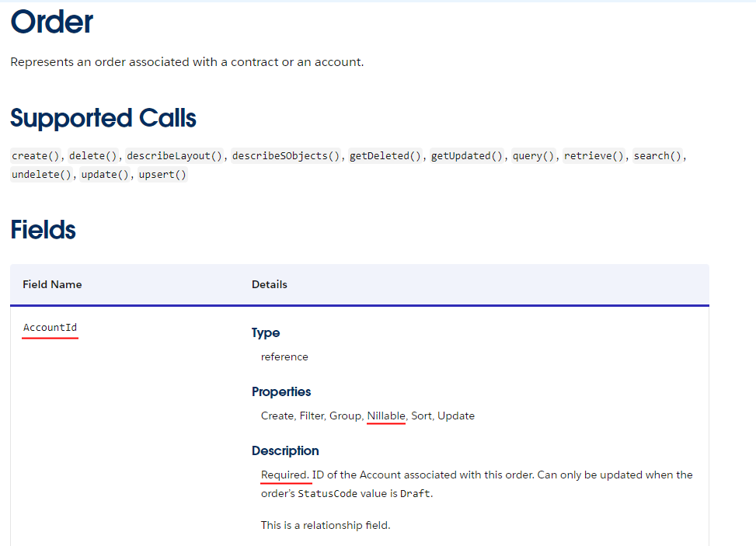Click the Order page heading
The width and height of the screenshot is (756, 546).
point(51,23)
